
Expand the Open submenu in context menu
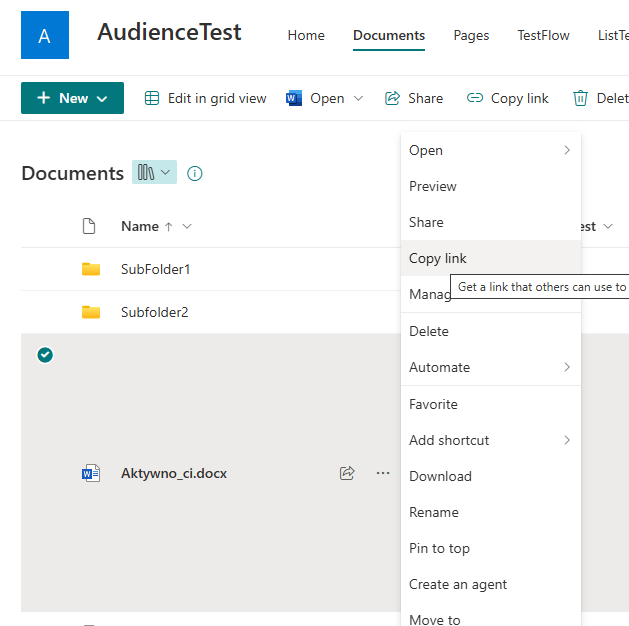tap(566, 150)
